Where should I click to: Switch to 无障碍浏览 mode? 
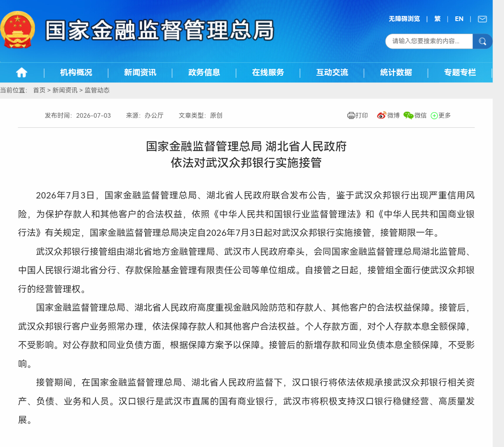(x=404, y=19)
